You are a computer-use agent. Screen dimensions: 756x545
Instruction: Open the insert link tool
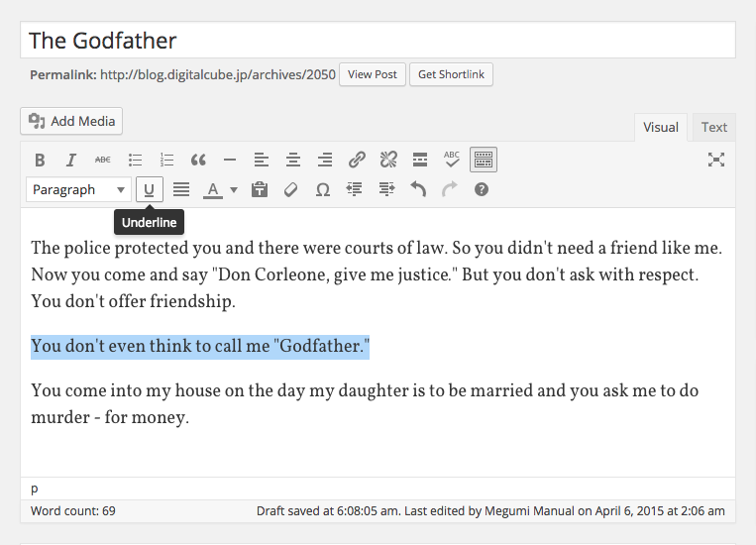point(357,160)
